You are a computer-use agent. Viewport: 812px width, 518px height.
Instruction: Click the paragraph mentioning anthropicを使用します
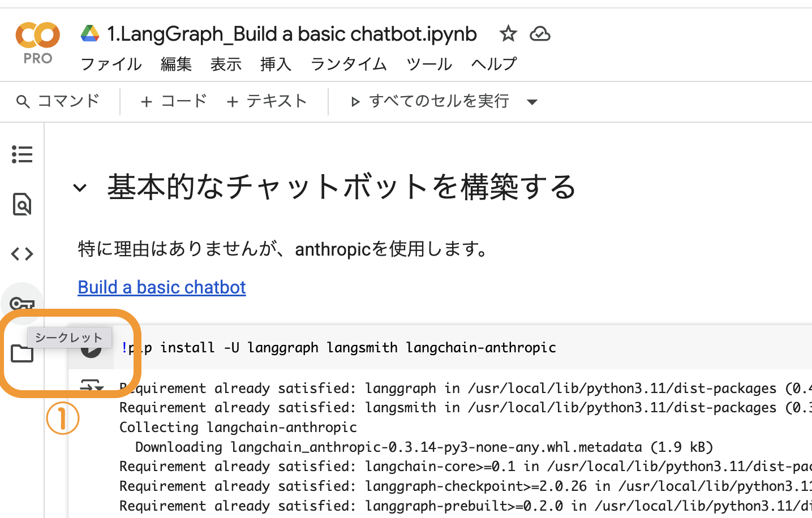[x=285, y=249]
